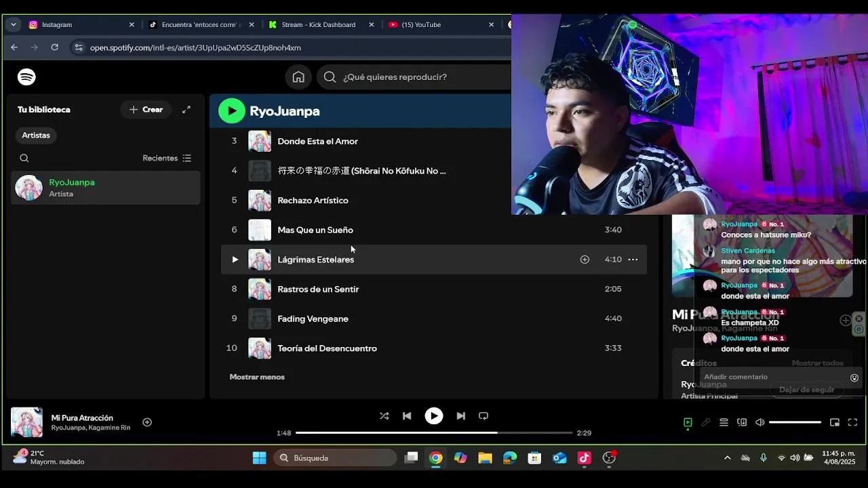
Task: Play the 'Lágrimas Estelares' row play icon
Action: pyautogui.click(x=235, y=259)
